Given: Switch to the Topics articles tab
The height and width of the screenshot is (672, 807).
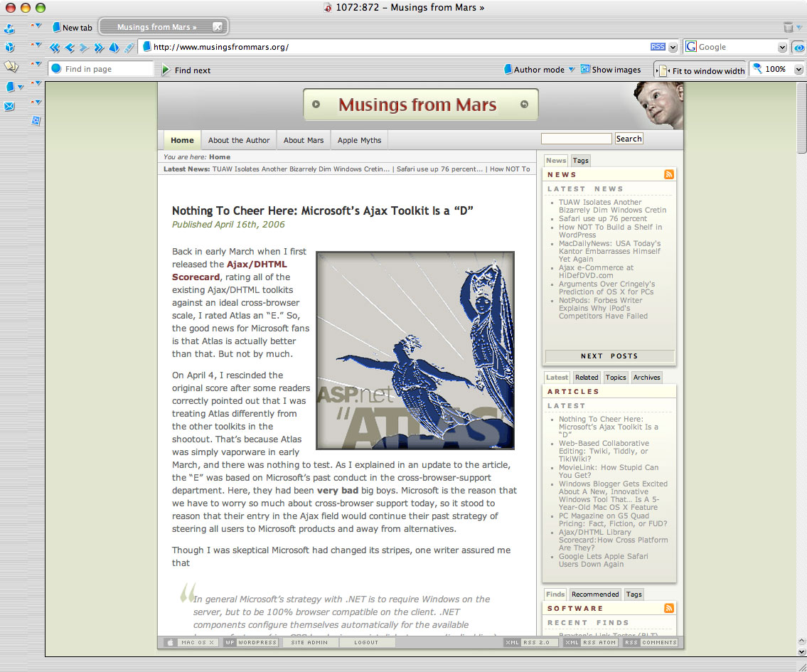Looking at the screenshot, I should coord(616,377).
